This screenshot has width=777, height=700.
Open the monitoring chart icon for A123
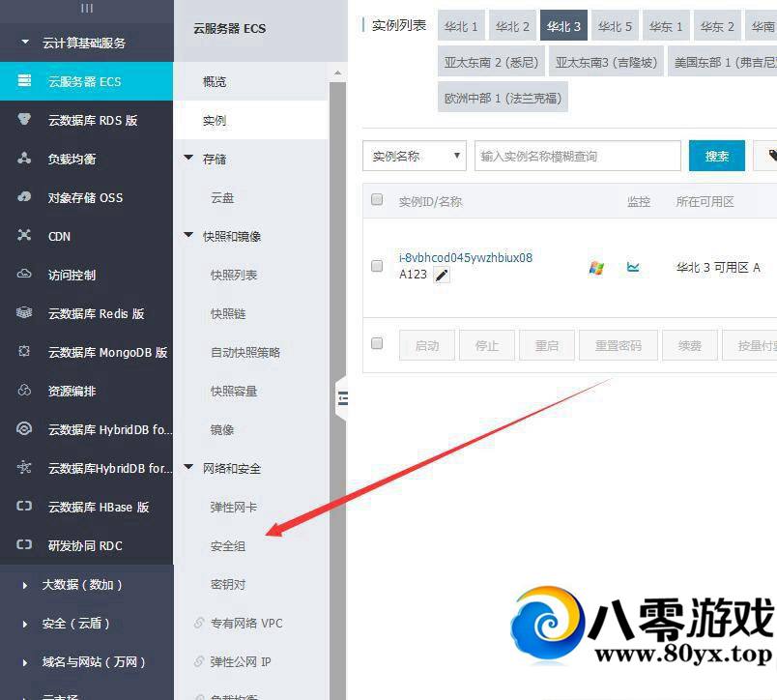point(633,267)
